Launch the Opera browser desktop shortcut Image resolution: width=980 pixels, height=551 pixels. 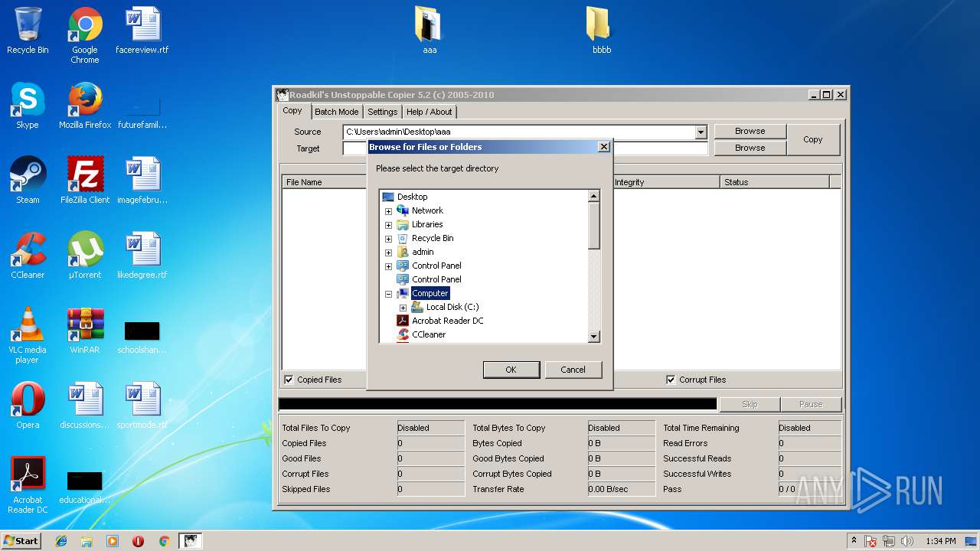click(28, 406)
